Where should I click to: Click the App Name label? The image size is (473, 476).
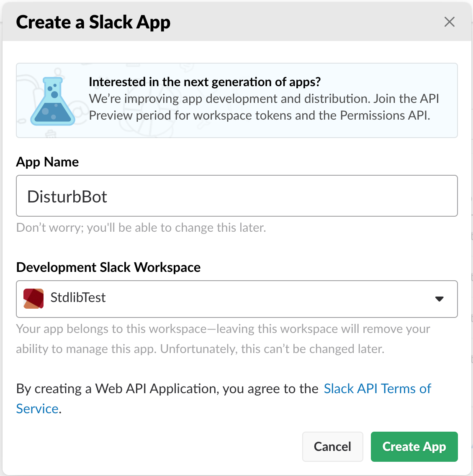(x=47, y=162)
